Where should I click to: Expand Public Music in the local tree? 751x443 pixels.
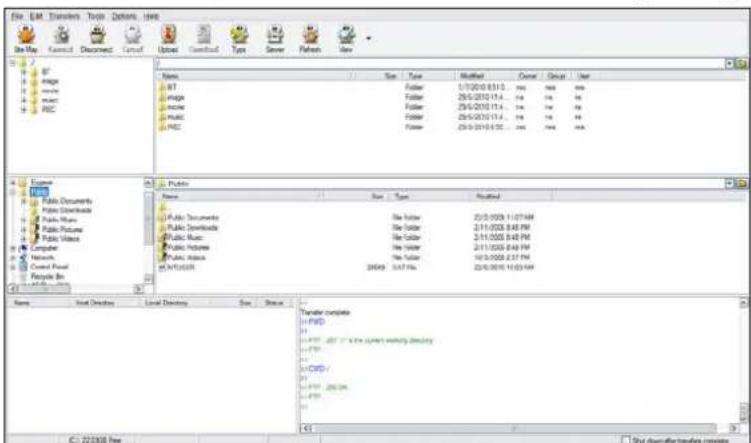click(23, 220)
